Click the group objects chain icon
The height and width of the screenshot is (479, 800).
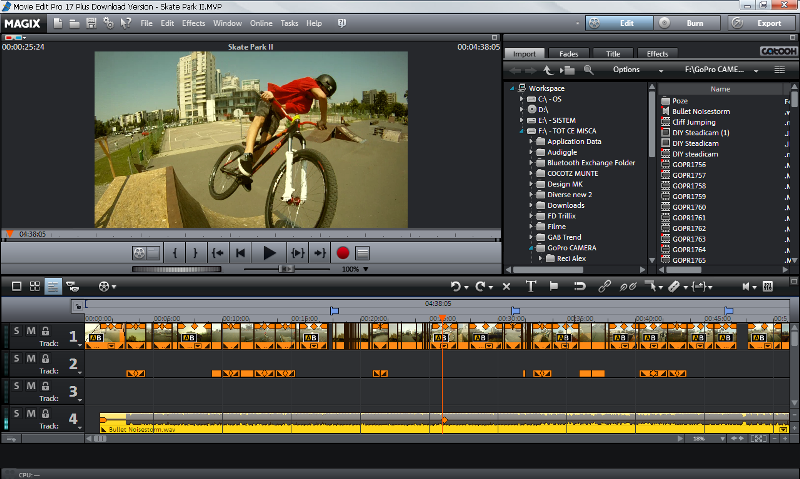(x=604, y=286)
